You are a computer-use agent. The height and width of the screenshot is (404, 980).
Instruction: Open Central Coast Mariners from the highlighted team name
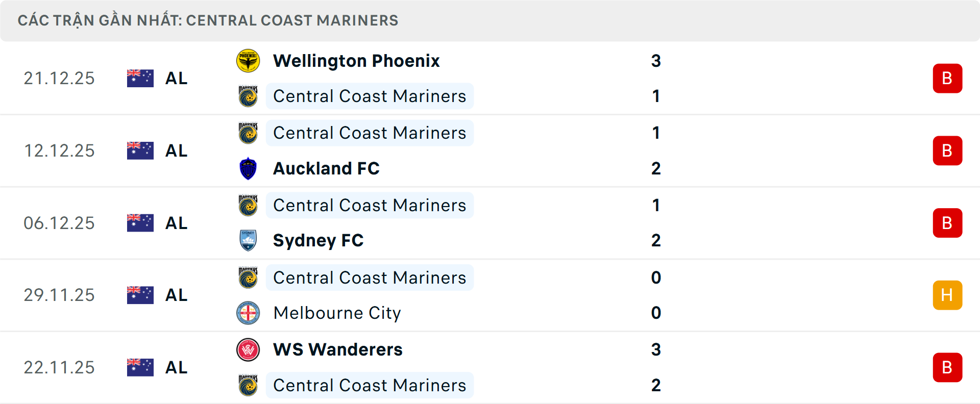370,96
